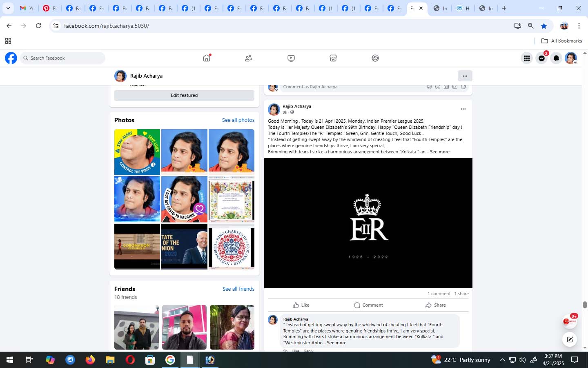Open tab search dropdown arrow

click(x=8, y=8)
